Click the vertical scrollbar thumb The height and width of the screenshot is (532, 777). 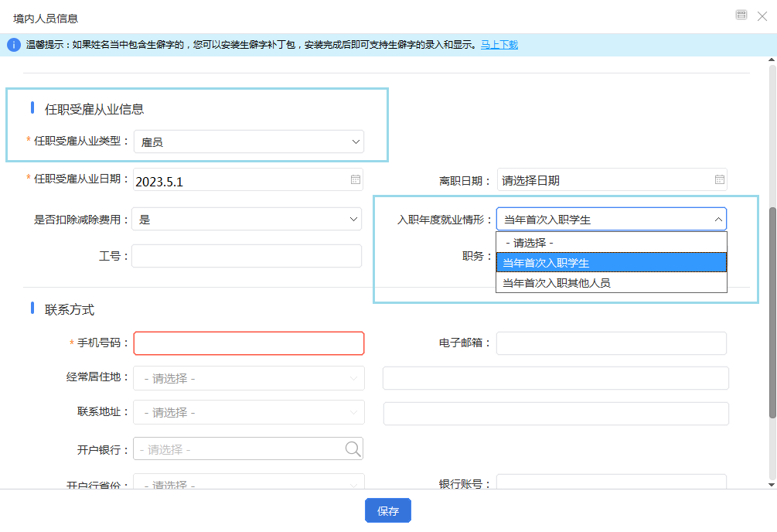772,309
